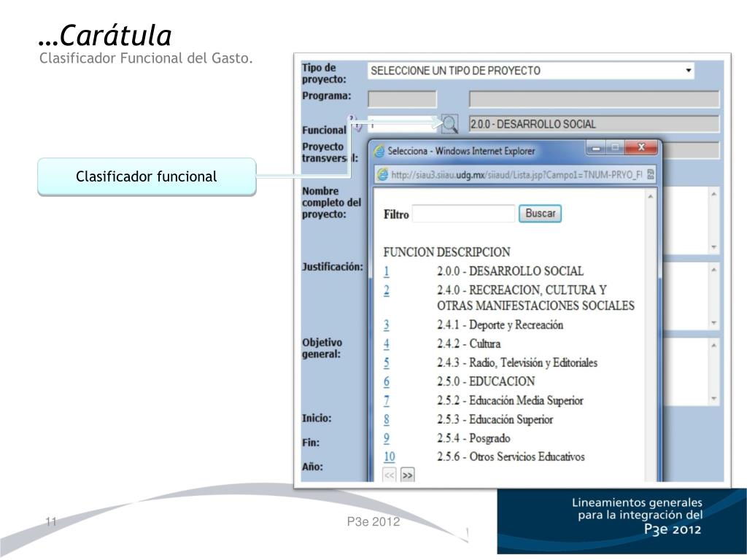Go to next page with >> button
This screenshot has height=560, width=747.
(407, 475)
